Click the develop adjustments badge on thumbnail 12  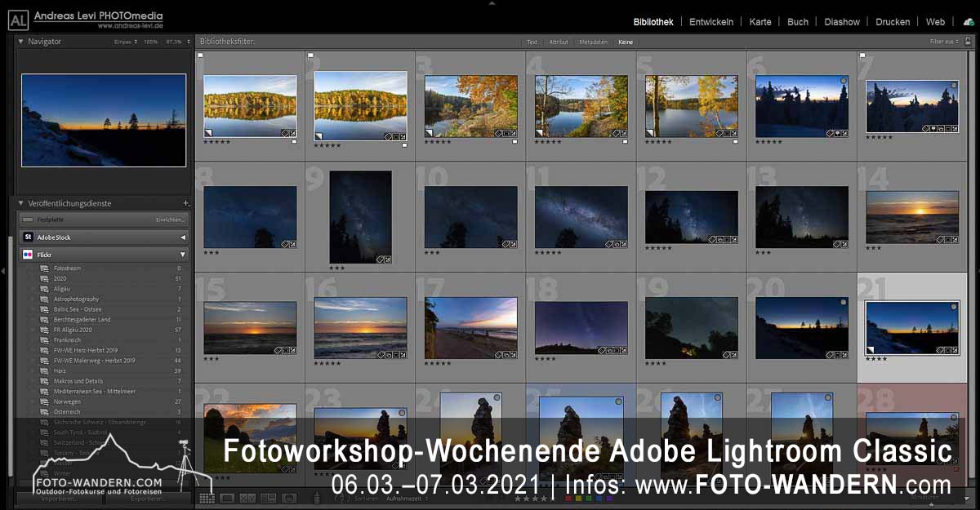coord(734,239)
